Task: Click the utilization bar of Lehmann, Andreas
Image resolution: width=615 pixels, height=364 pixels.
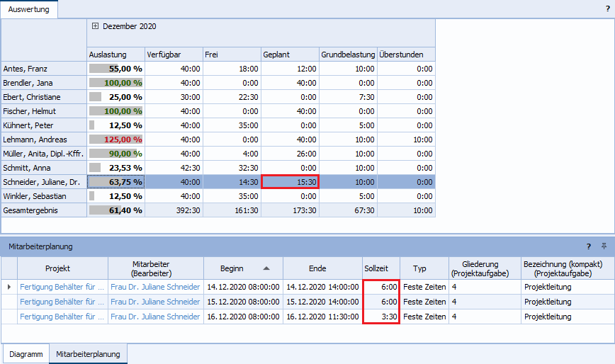Action: tap(115, 140)
